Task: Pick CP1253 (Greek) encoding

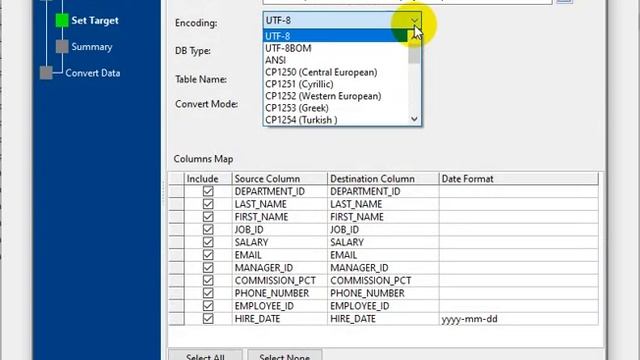Action: 336,108
